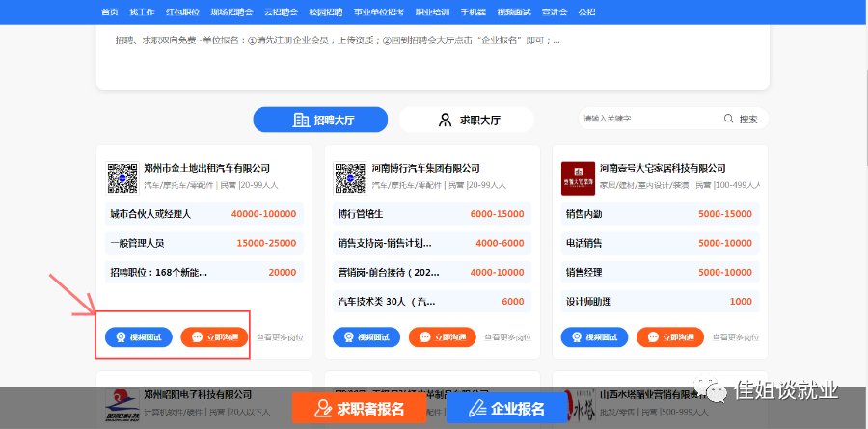Switch to 招聘大厅 tab
Image resolution: width=868 pixels, height=429 pixels.
(x=320, y=120)
